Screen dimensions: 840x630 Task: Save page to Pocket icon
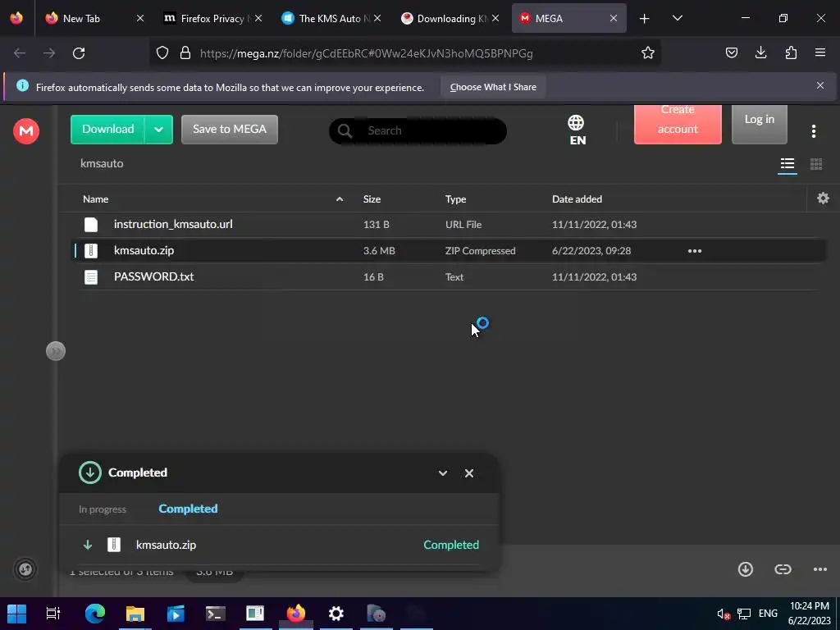click(731, 52)
